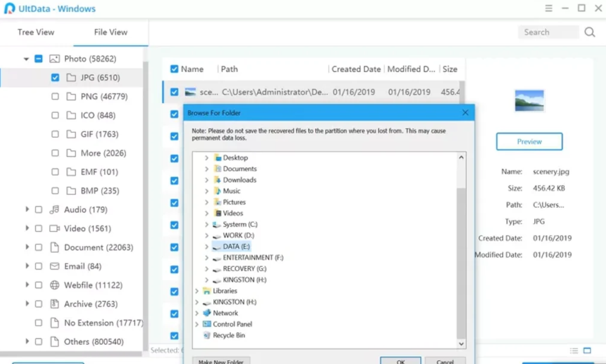The width and height of the screenshot is (606, 364).
Task: Open the hamburger menu icon in title bar
Action: (549, 8)
